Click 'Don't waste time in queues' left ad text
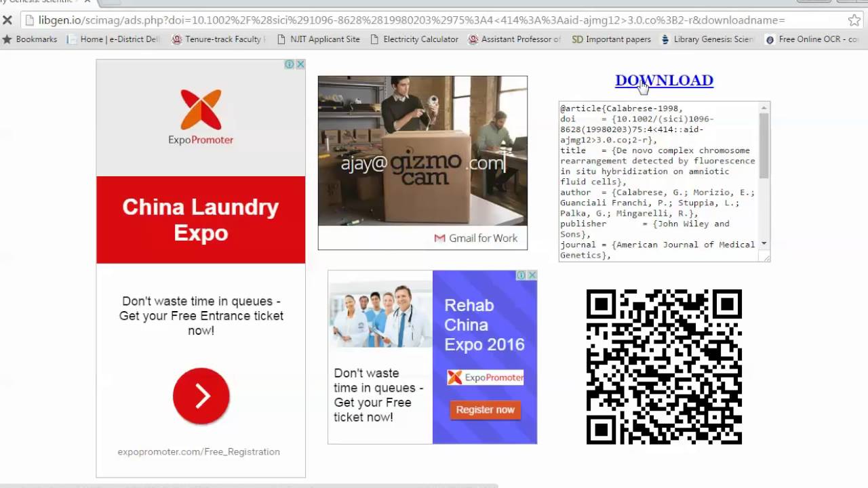The width and height of the screenshot is (868, 488). point(201,316)
